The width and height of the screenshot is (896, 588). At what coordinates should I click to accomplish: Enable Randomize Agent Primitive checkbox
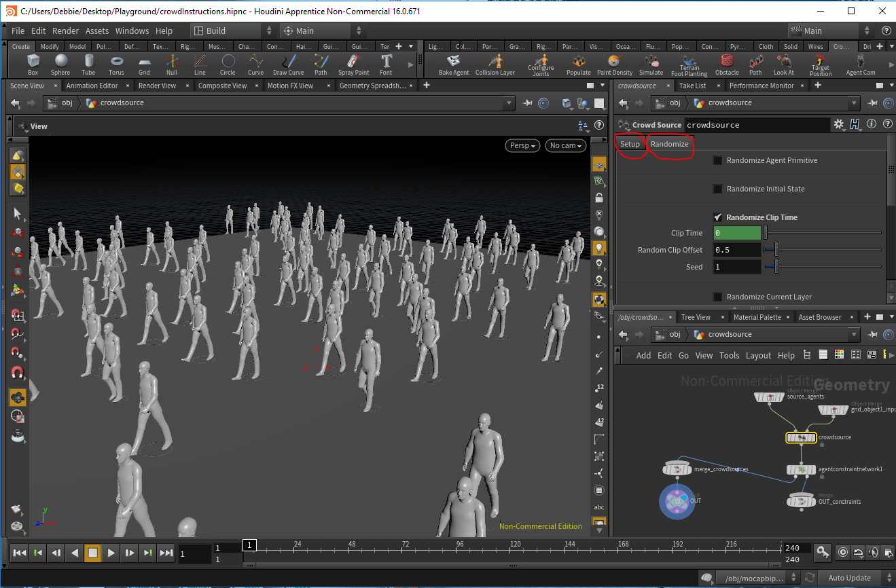pyautogui.click(x=717, y=160)
